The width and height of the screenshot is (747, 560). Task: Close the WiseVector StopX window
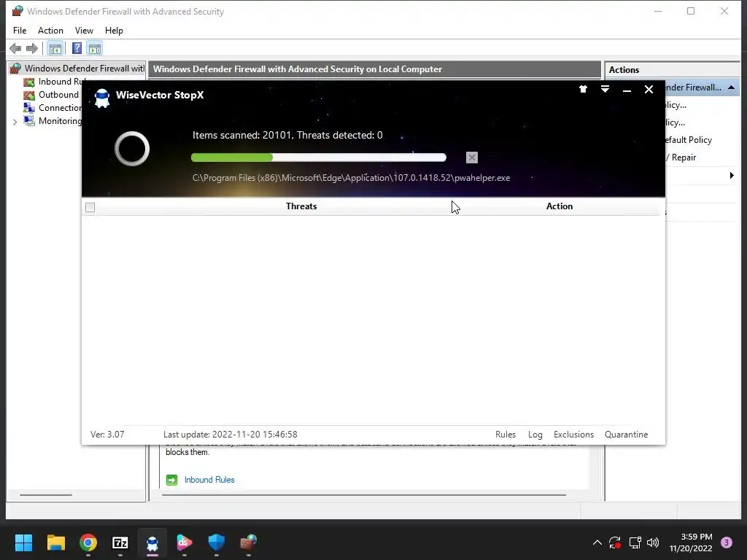click(649, 90)
